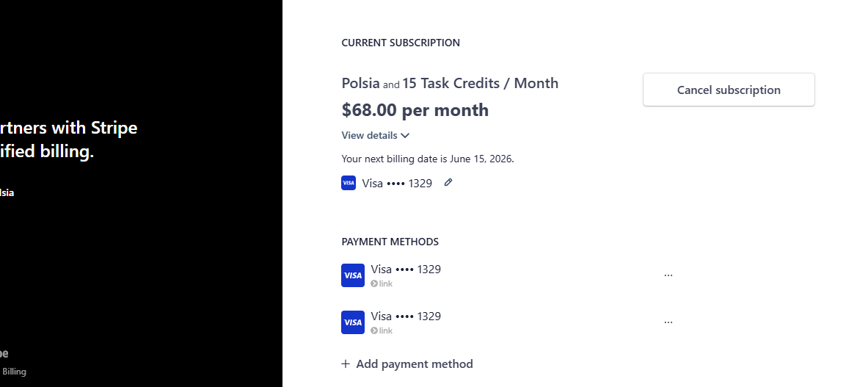Click the Cancel subscription button
Viewport: 868px width, 387px height.
[729, 90]
